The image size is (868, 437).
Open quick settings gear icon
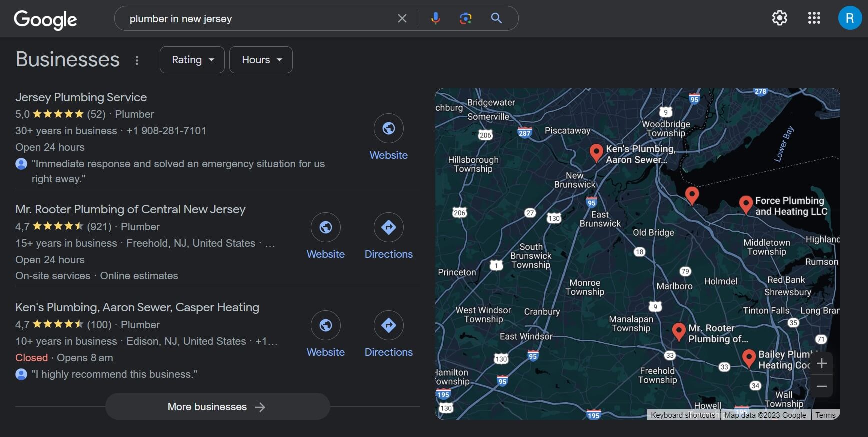tap(780, 18)
